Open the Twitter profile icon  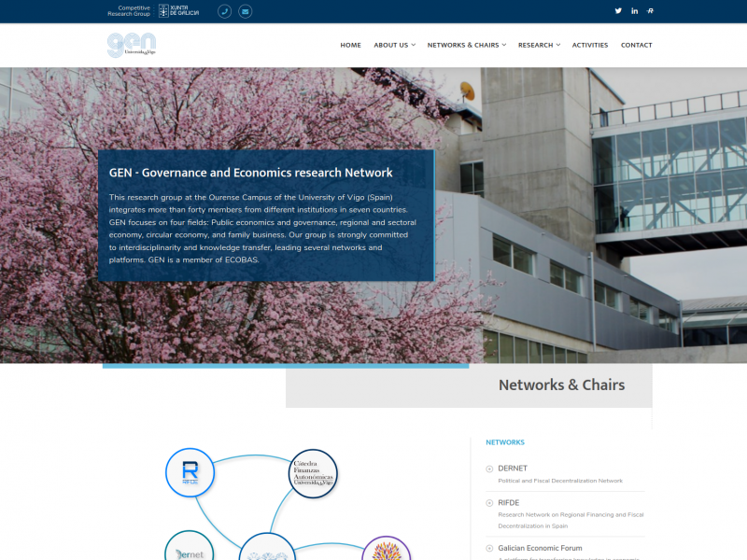click(618, 11)
